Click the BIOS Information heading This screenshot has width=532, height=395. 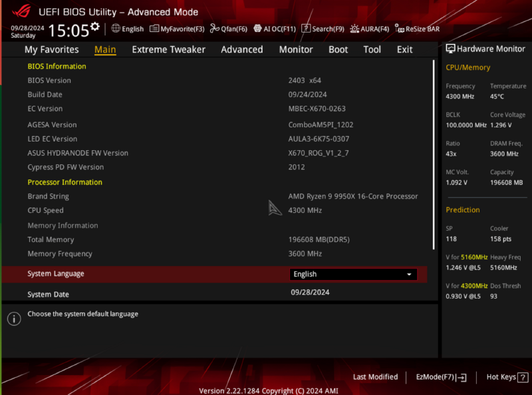57,66
